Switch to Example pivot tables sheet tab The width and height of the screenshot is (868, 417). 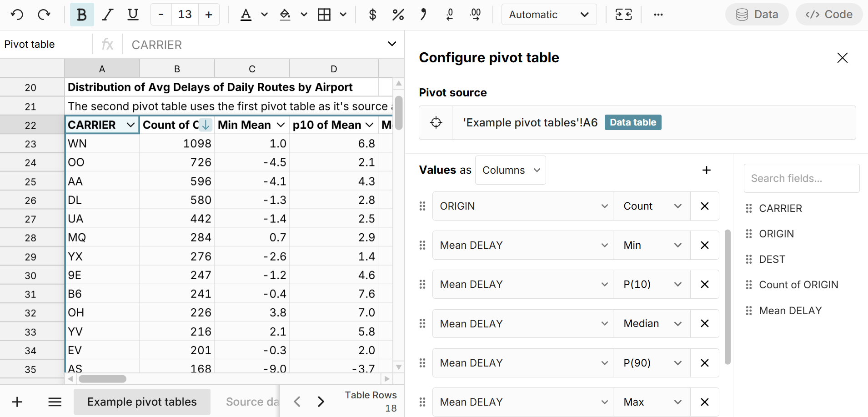click(x=142, y=402)
